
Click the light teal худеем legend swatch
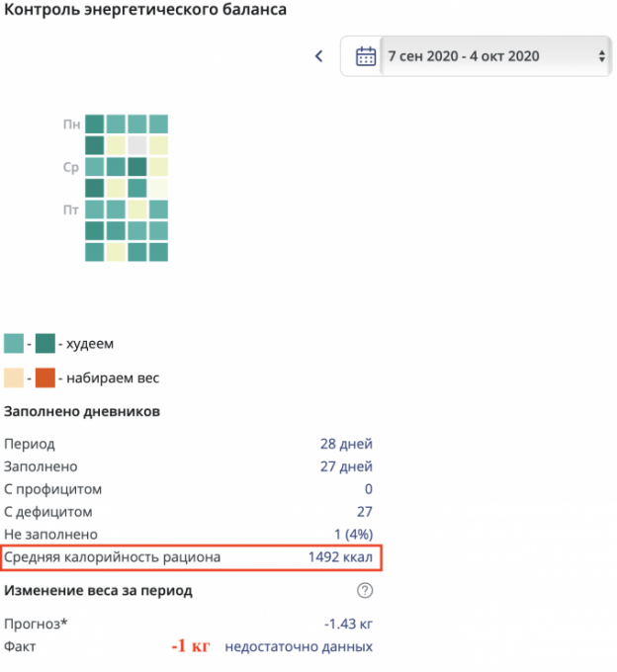point(14,344)
